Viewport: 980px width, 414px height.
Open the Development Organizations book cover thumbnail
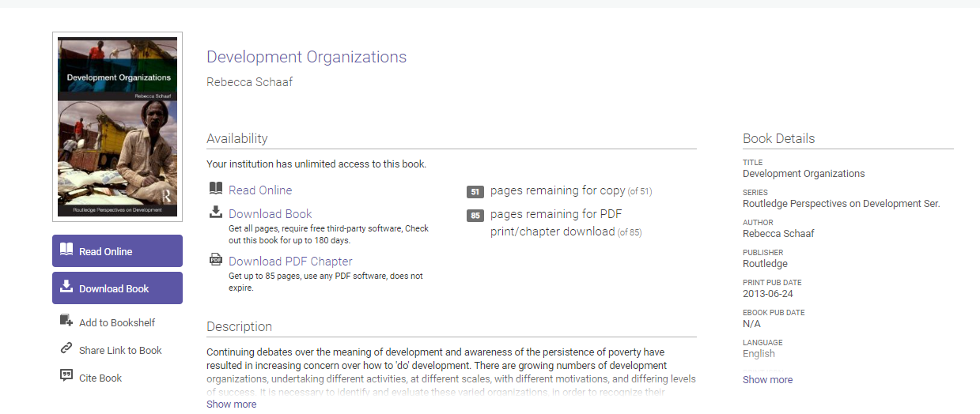coord(117,126)
